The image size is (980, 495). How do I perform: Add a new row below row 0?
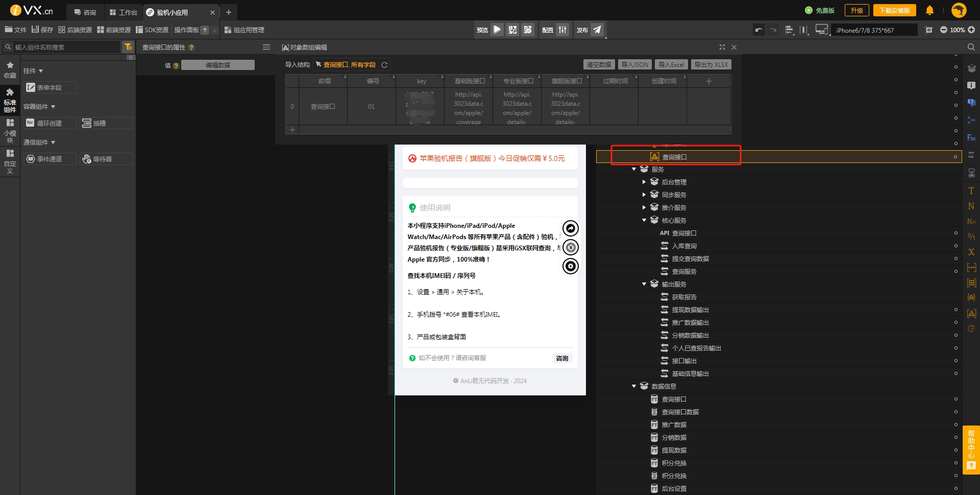click(292, 130)
